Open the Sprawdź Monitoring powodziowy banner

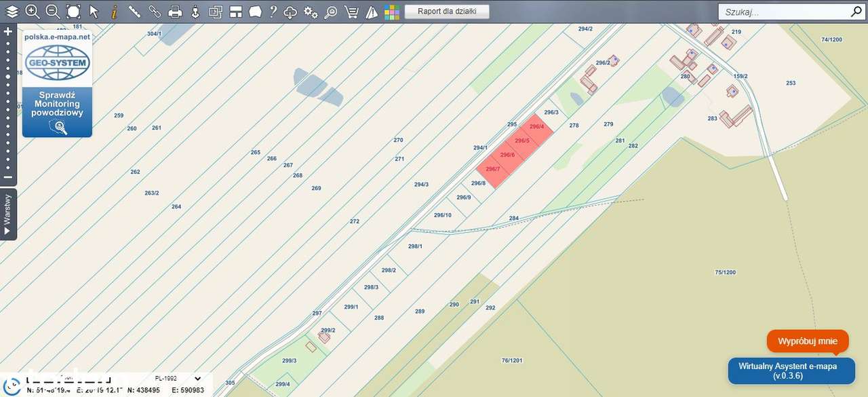click(57, 112)
